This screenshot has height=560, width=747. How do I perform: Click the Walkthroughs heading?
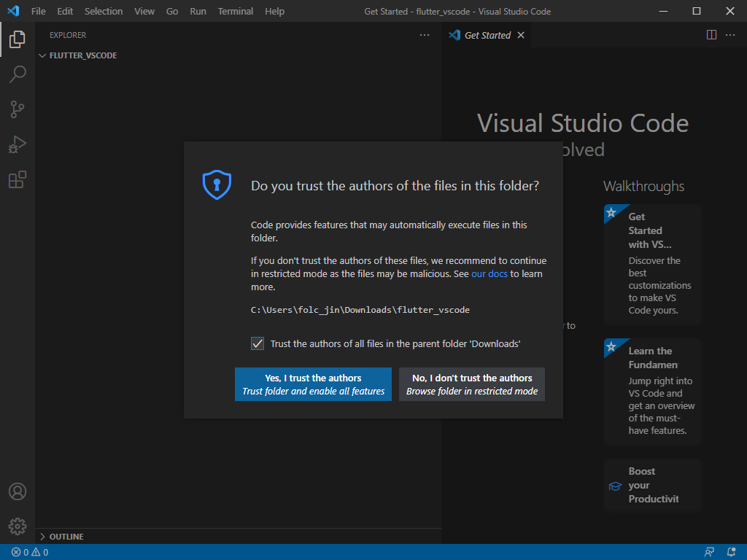pyautogui.click(x=643, y=186)
